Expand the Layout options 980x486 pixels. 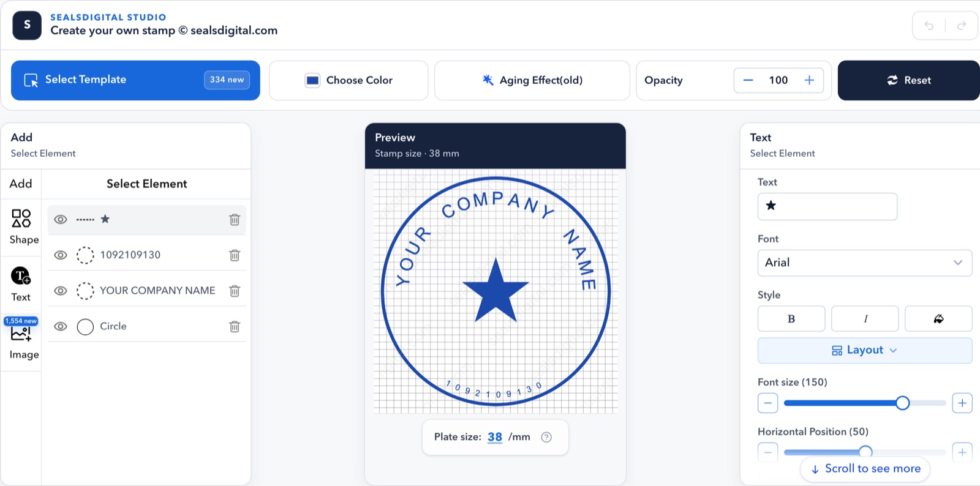[865, 350]
